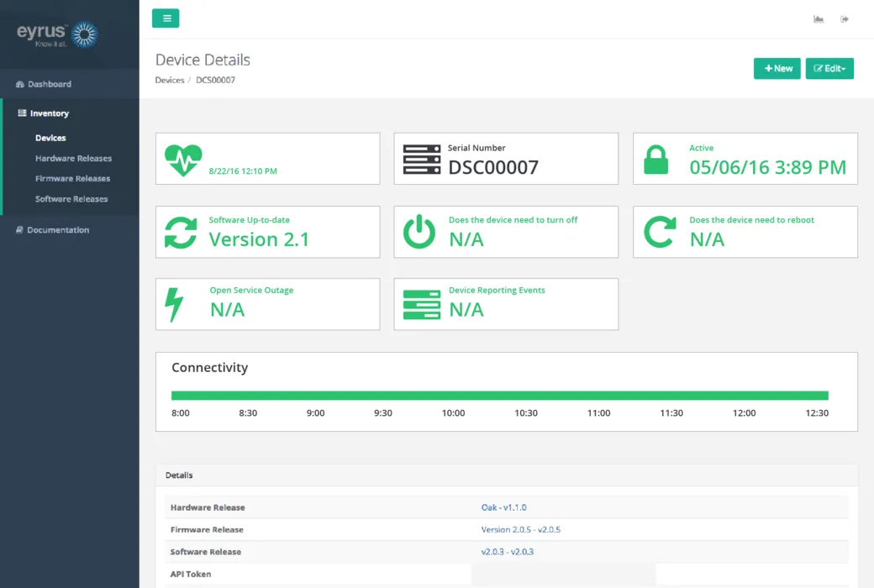Open the v2.0.3 - v2.0.3 software link

tap(508, 552)
